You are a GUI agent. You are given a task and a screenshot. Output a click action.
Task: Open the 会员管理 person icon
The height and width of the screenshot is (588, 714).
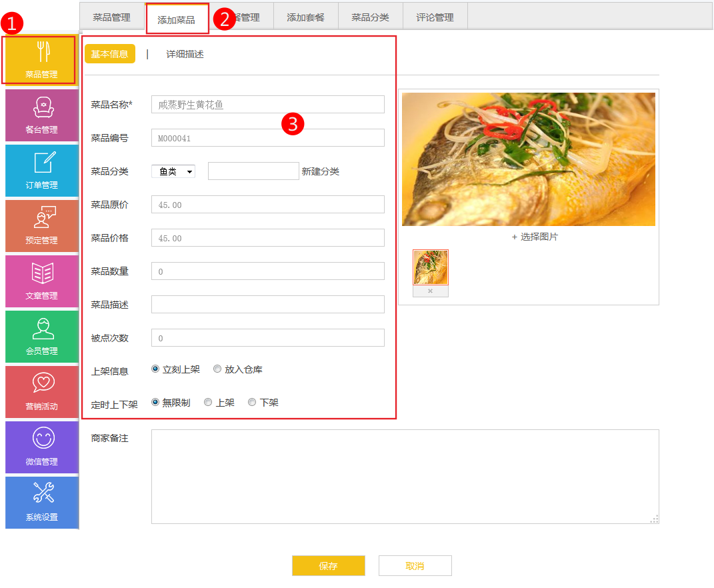tap(42, 329)
